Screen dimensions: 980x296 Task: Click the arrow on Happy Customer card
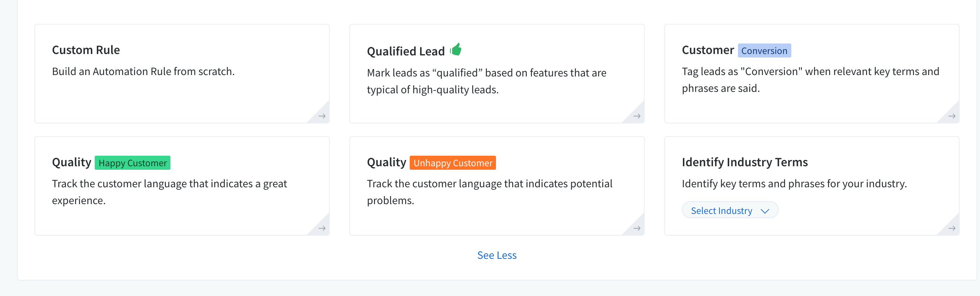click(322, 228)
